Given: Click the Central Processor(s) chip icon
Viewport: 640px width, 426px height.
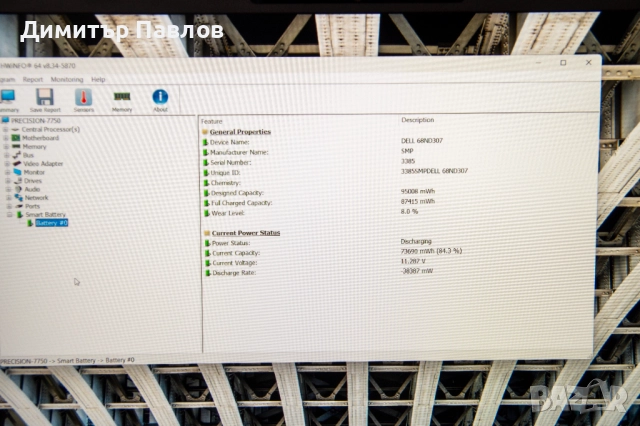Looking at the screenshot, I should coord(16,129).
